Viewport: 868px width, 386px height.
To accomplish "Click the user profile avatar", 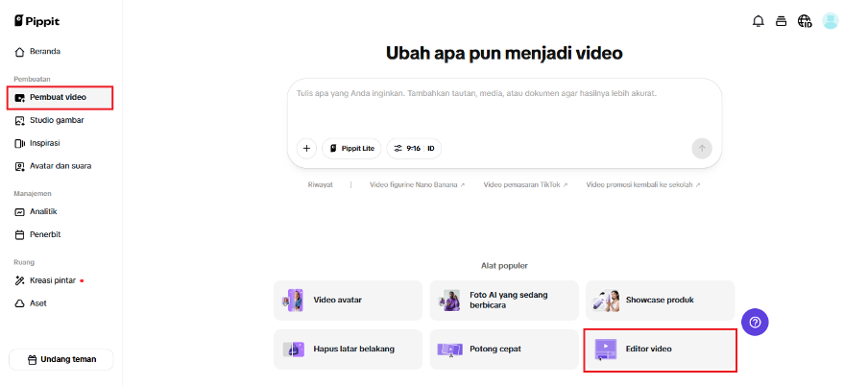I will tap(831, 21).
